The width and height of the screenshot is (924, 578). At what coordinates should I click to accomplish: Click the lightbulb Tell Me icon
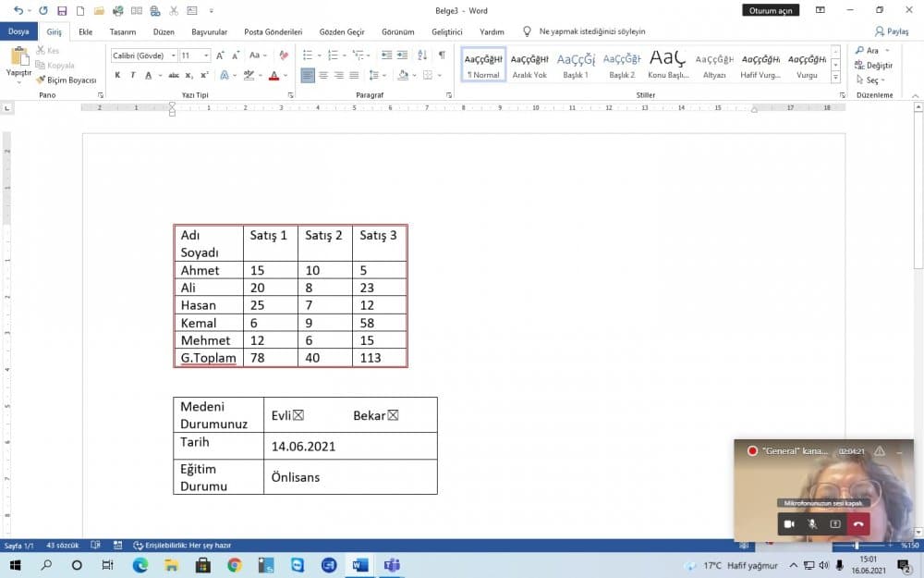[527, 31]
